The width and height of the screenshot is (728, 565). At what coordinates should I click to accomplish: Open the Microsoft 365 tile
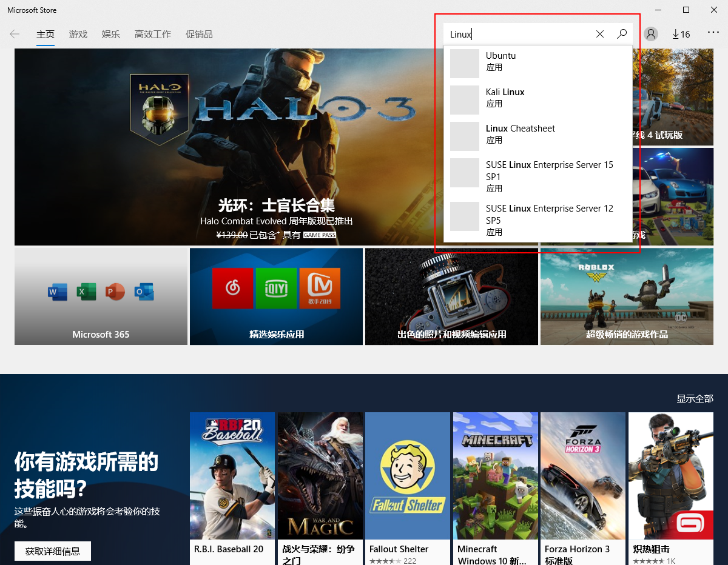coord(101,296)
